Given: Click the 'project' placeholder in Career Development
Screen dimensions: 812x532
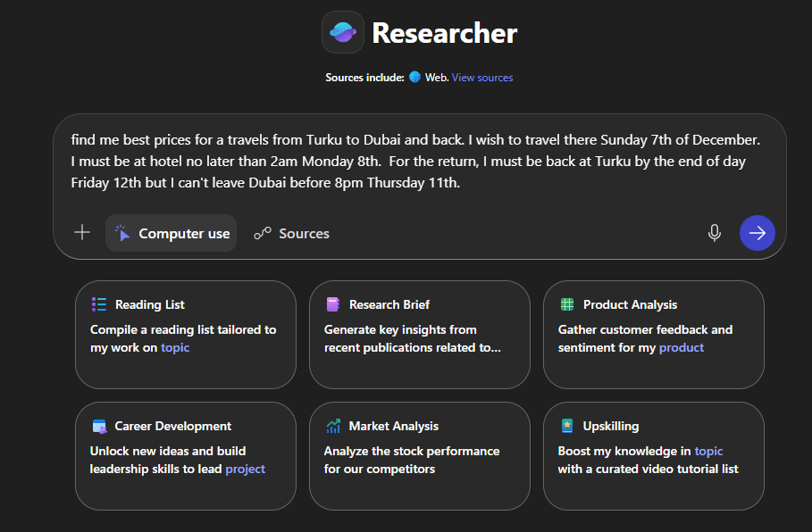Looking at the screenshot, I should (246, 469).
